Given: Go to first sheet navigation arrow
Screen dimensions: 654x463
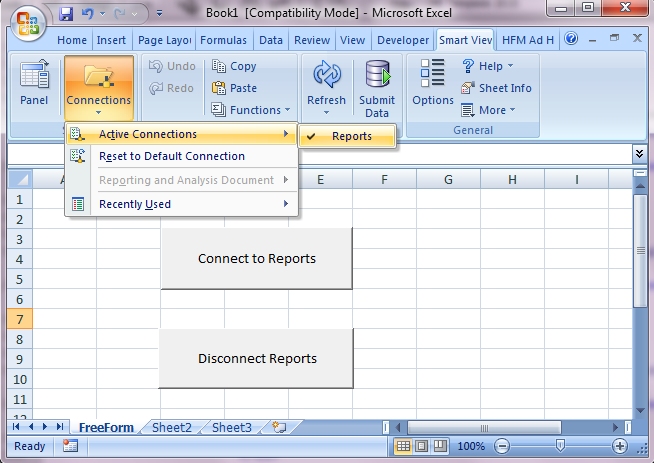Looking at the screenshot, I should pos(16,427).
